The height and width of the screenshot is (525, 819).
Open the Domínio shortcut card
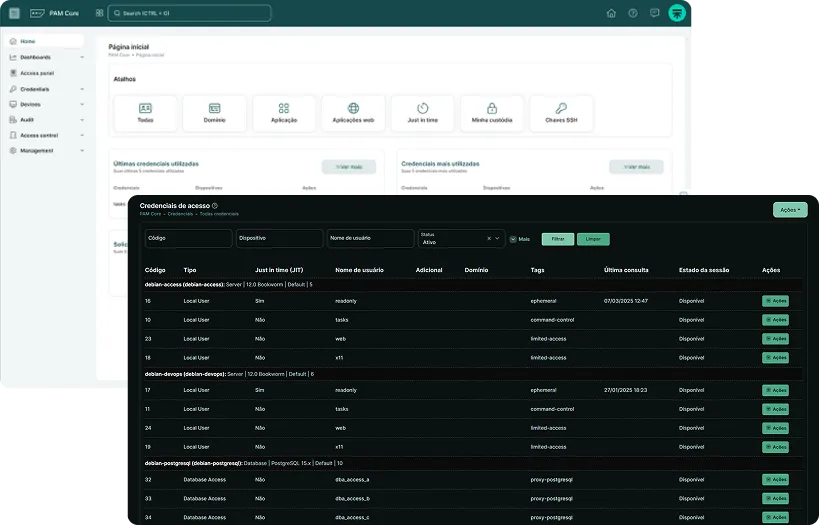point(215,113)
